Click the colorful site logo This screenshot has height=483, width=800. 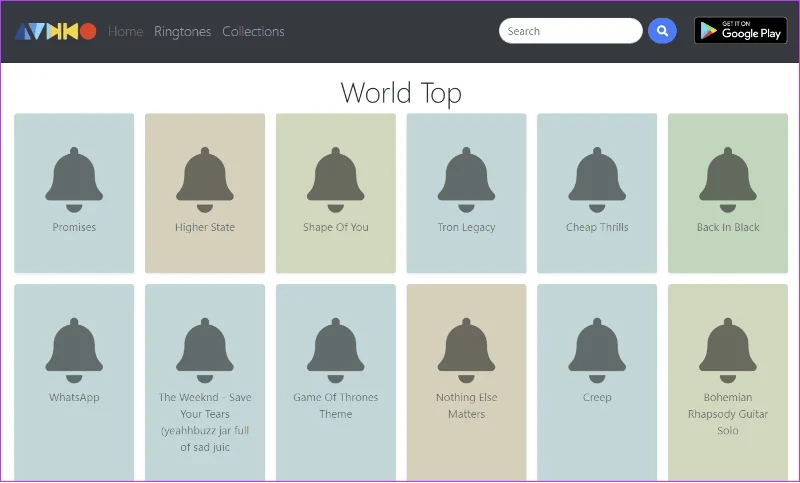55,32
